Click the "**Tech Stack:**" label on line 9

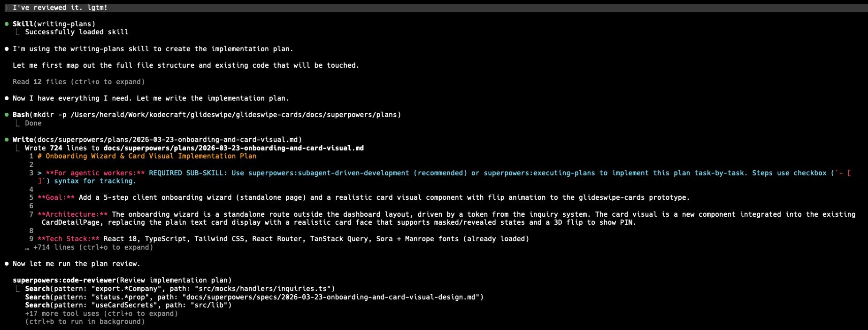pyautogui.click(x=69, y=239)
